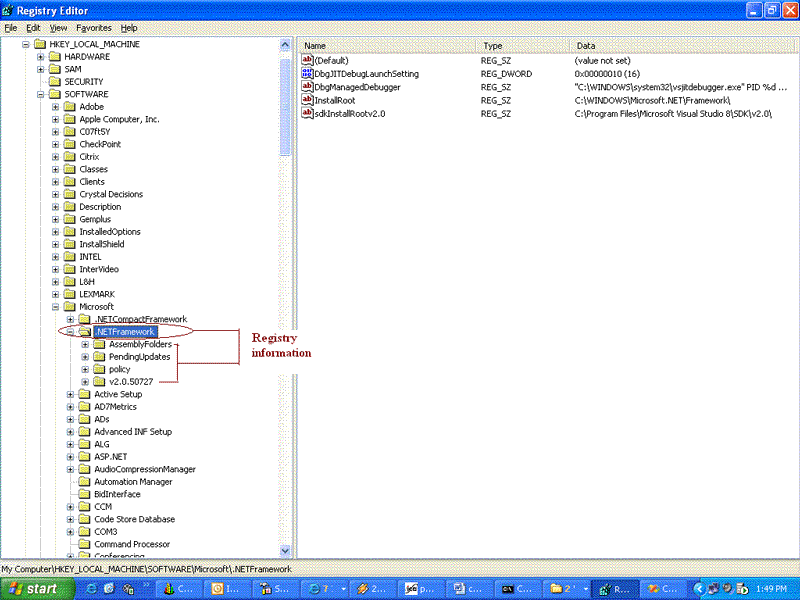The image size is (800, 600).
Task: Click the HKEY_LOCAL_MACHINE folder icon
Action: [40, 44]
